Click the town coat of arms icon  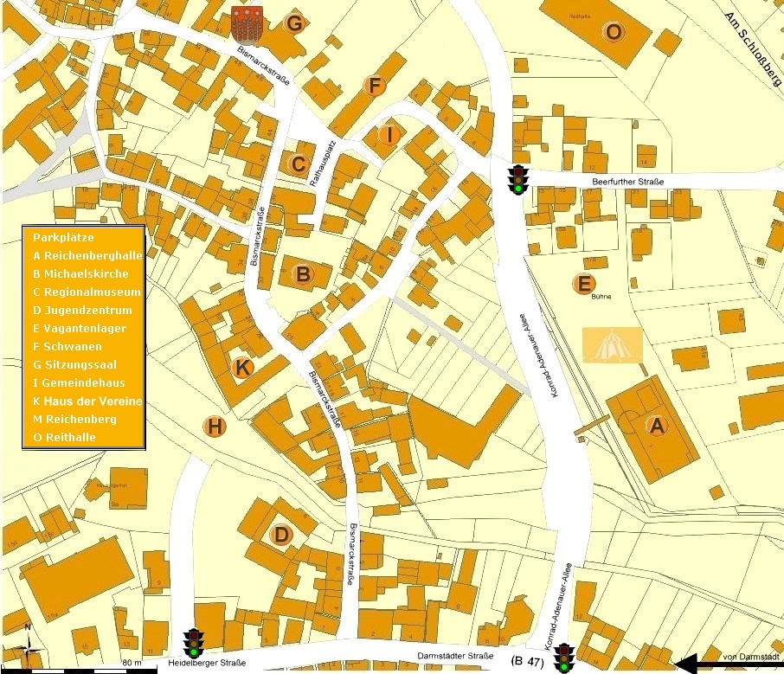pyautogui.click(x=247, y=24)
